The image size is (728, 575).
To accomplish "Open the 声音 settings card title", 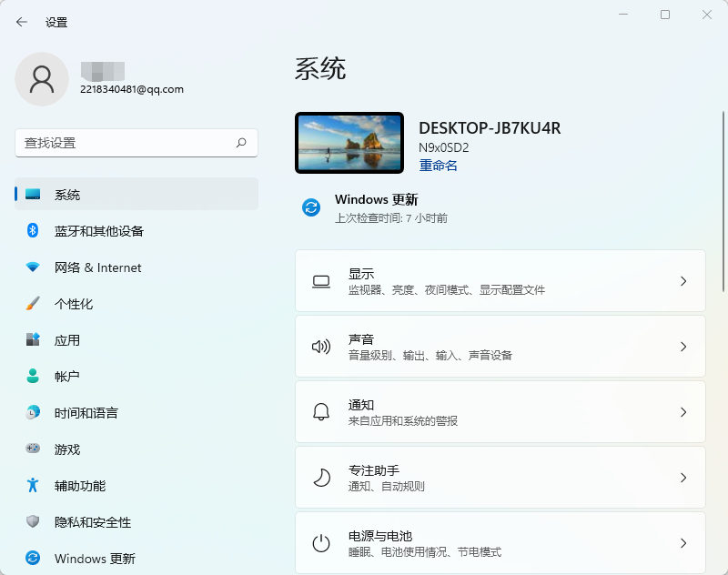I will pyautogui.click(x=361, y=339).
